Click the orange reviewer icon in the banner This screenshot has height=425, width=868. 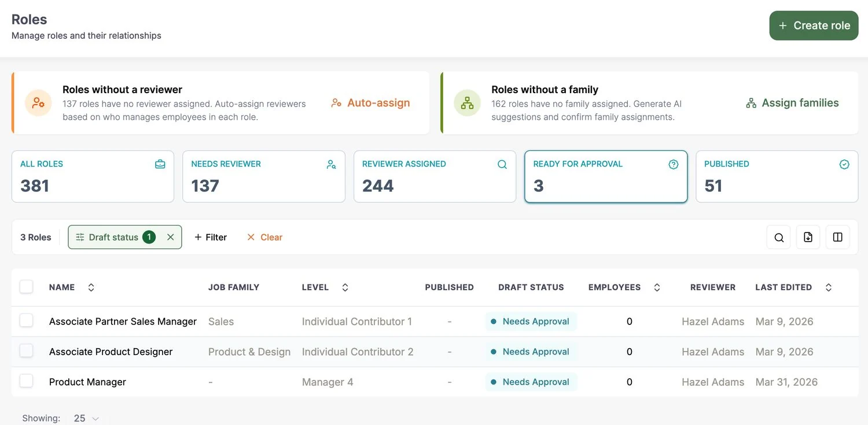(x=38, y=103)
